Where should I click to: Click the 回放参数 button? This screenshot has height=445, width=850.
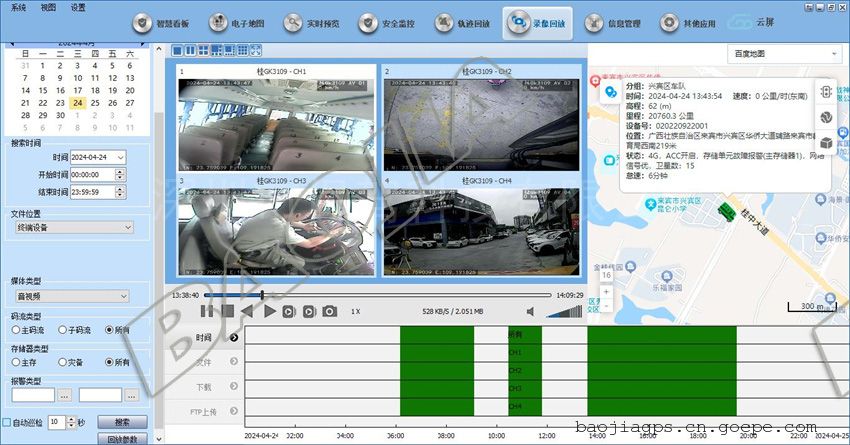tap(123, 440)
